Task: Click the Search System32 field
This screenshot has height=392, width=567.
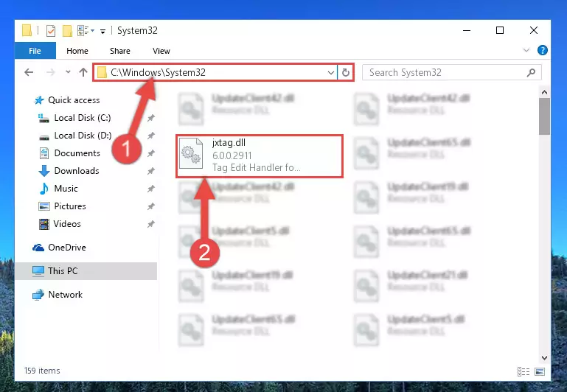Action: pos(452,72)
